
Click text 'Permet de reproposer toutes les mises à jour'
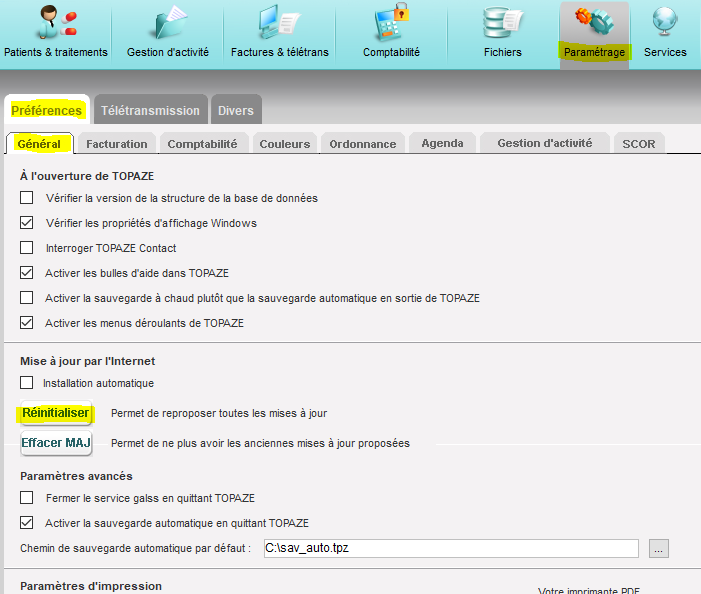[x=219, y=413]
